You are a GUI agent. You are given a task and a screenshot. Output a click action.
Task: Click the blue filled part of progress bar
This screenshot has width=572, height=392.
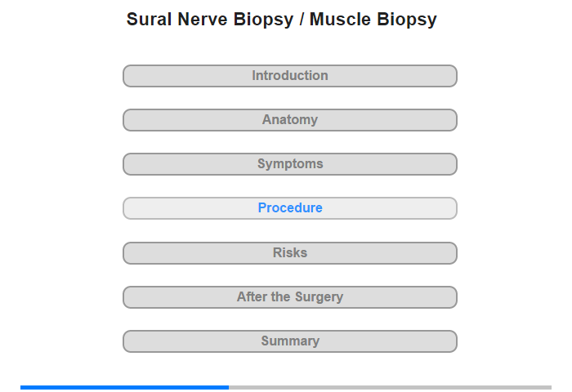pyautogui.click(x=124, y=387)
